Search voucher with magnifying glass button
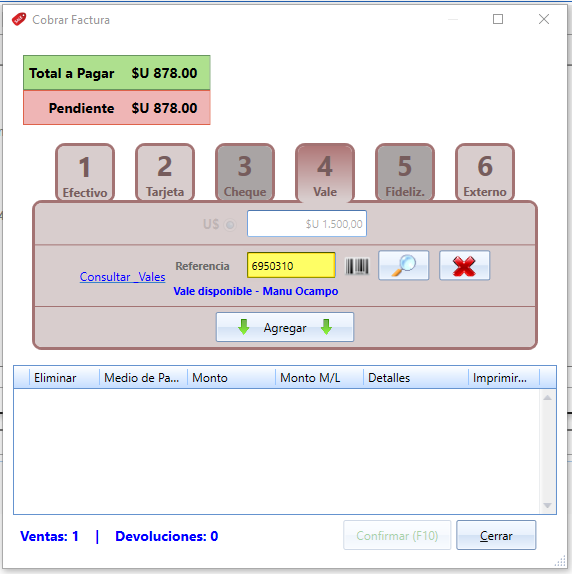Image resolution: width=572 pixels, height=574 pixels. (x=403, y=265)
